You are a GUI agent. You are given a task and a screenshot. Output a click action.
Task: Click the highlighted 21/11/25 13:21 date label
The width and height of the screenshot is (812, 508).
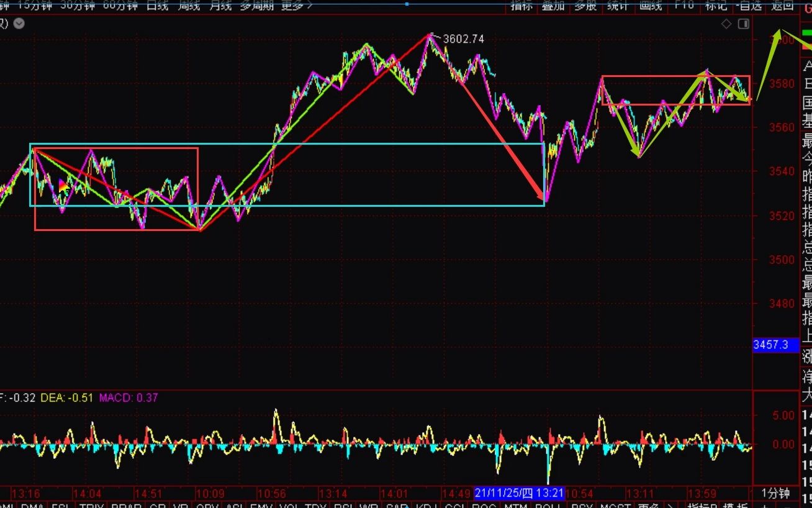pos(519,494)
